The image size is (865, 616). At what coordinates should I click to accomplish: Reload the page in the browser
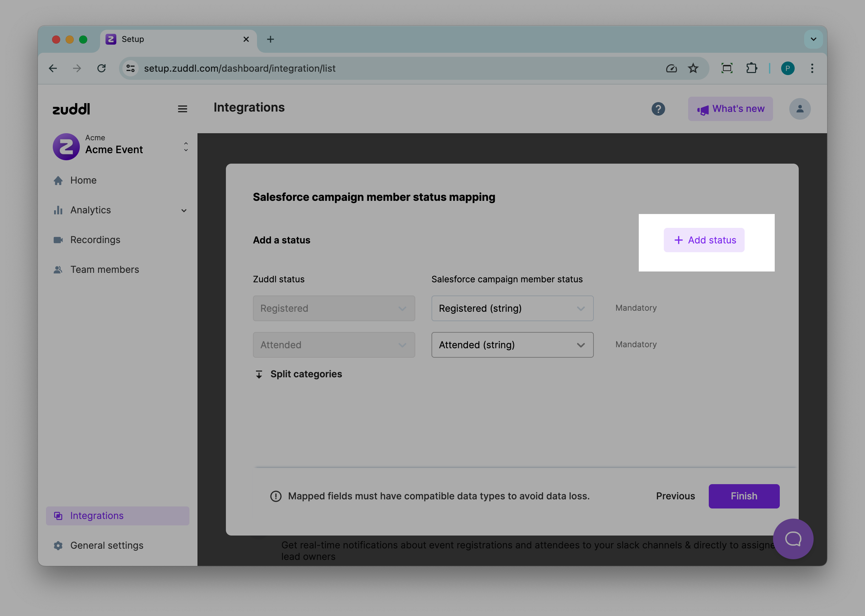click(x=101, y=68)
